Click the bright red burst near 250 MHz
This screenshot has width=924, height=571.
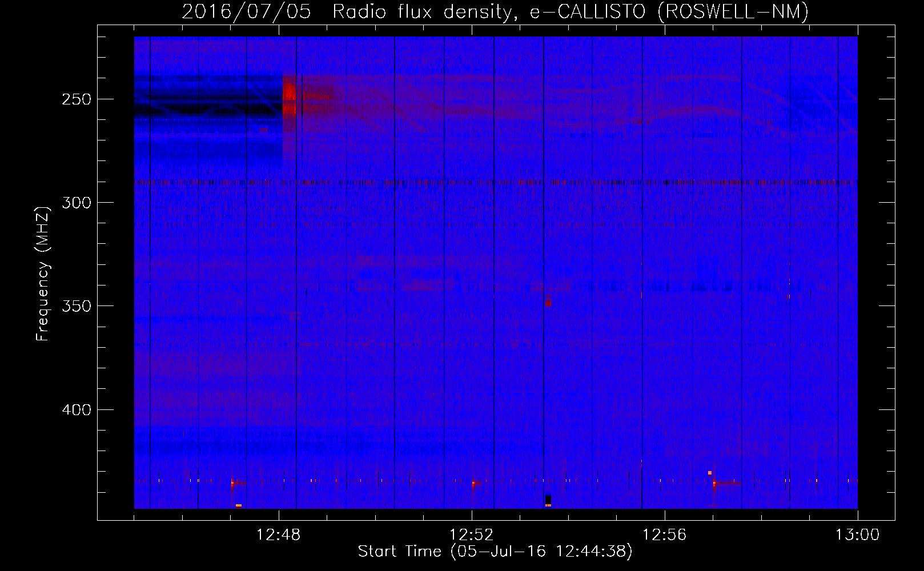[290, 98]
